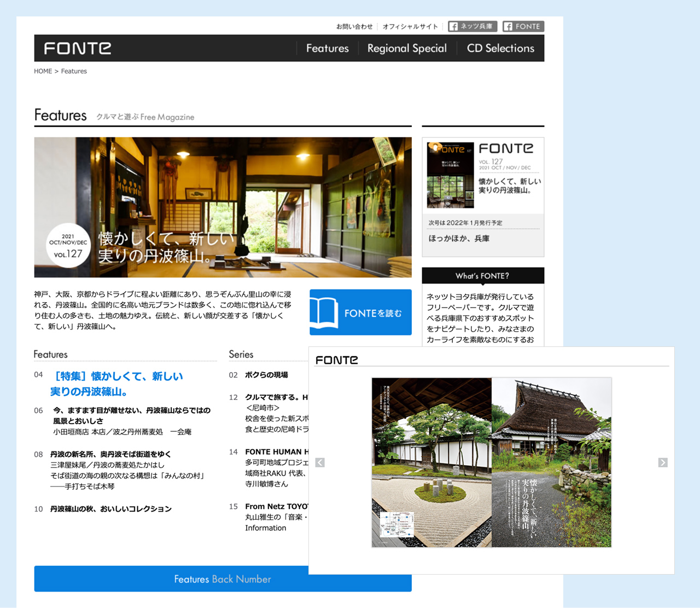
Task: Open the 丹波篠山の秋、おいしいコレクション article
Action: (111, 509)
